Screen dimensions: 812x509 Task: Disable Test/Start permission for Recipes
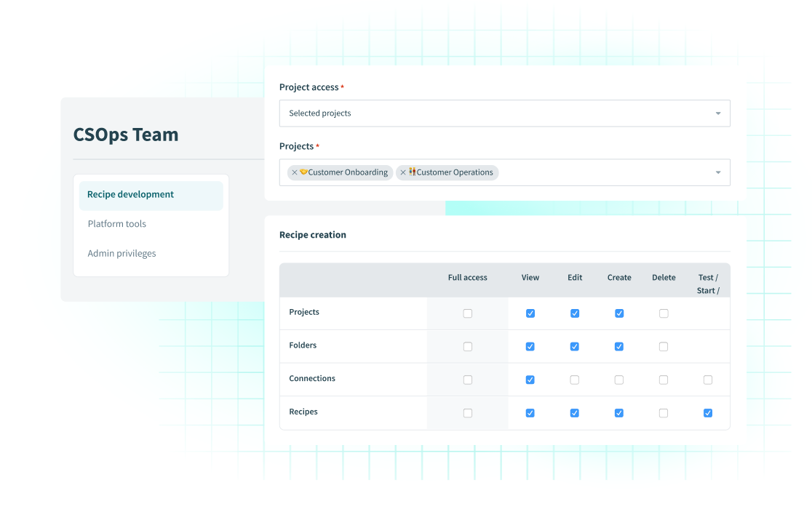[x=708, y=412]
